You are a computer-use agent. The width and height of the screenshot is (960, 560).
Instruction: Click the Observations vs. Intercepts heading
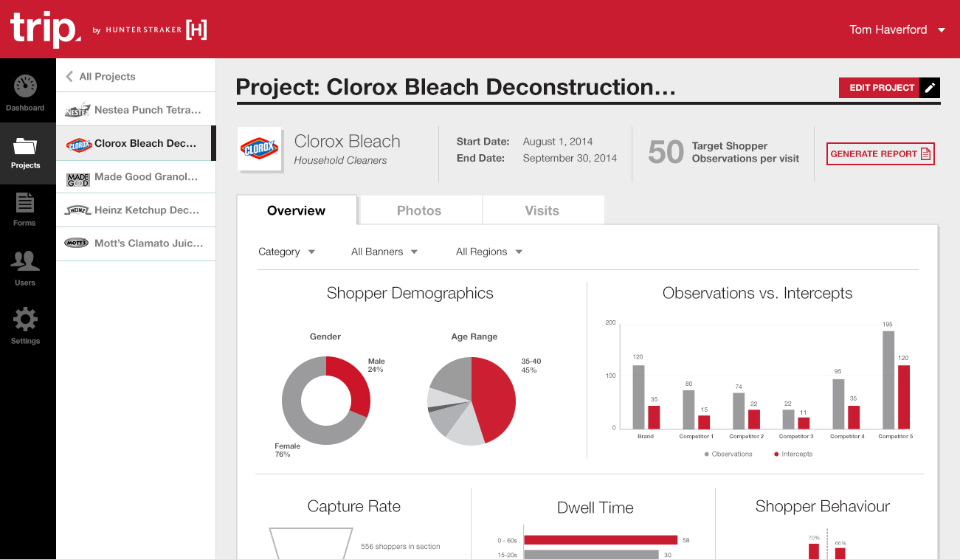click(758, 293)
